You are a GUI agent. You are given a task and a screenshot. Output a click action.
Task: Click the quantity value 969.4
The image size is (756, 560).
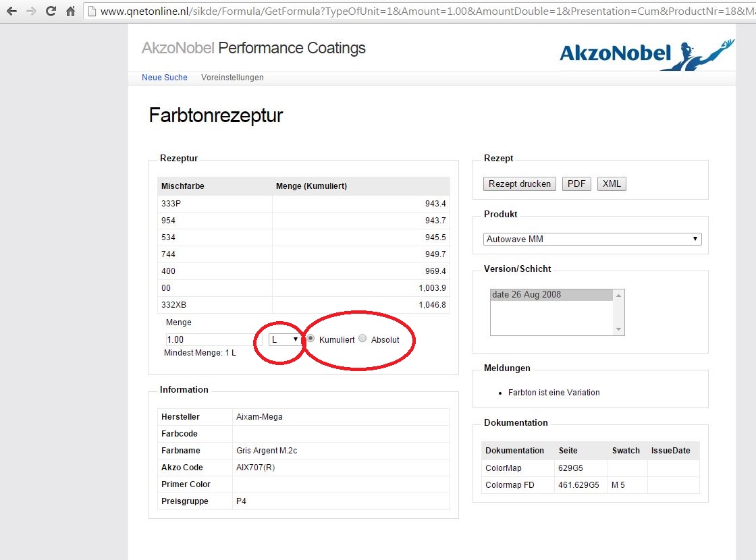(435, 271)
